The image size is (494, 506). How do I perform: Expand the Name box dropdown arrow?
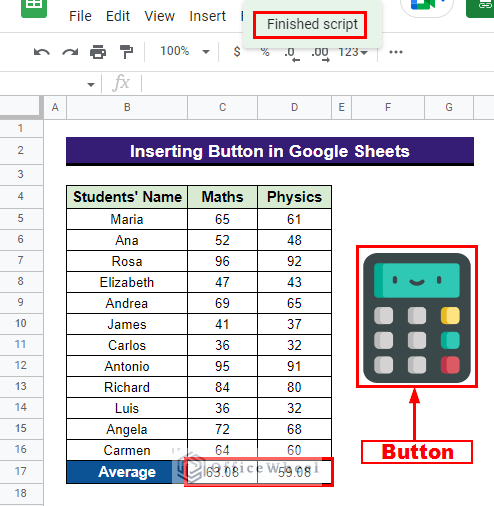point(91,85)
